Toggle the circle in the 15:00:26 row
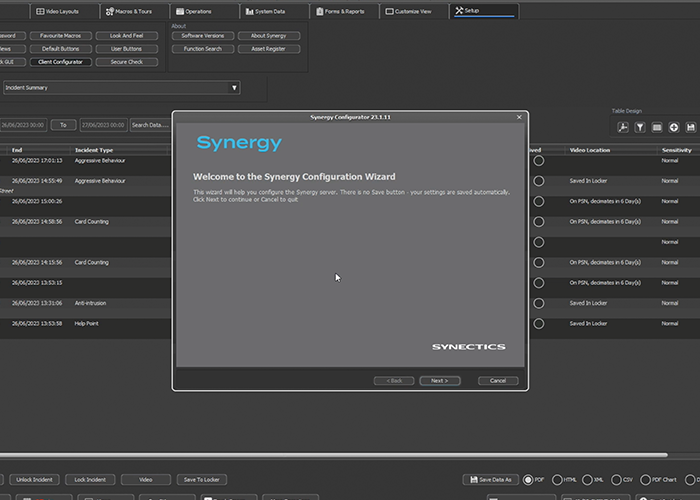 point(539,201)
